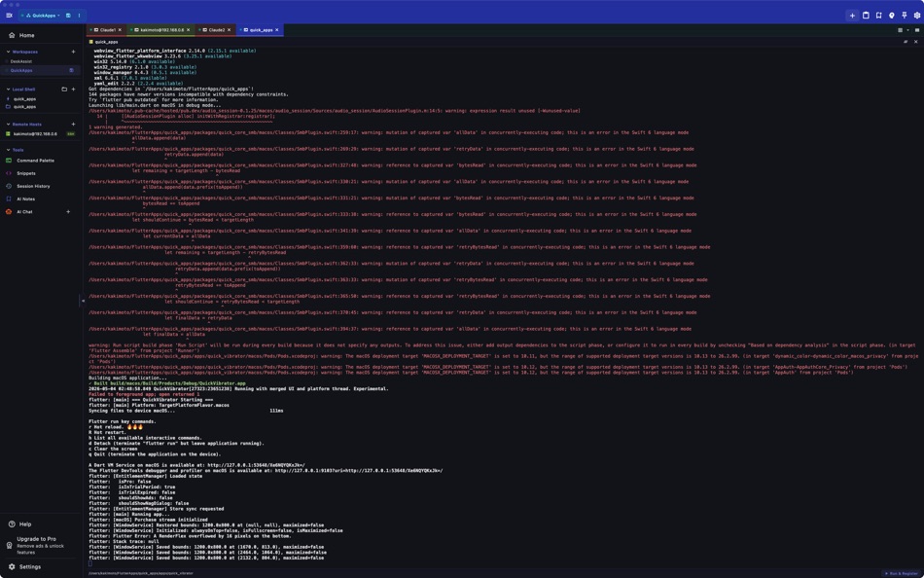The width and height of the screenshot is (924, 578).
Task: Click the terminal cursor prompt at bottom
Action: 90,563
